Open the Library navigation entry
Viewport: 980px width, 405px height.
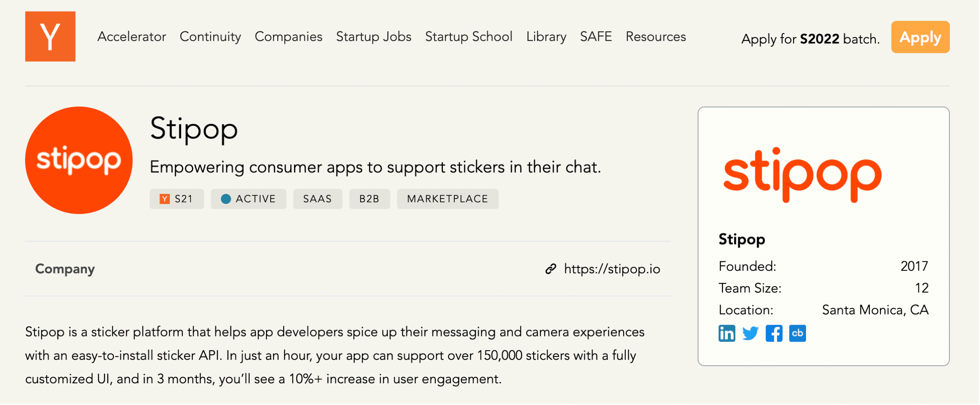click(546, 37)
